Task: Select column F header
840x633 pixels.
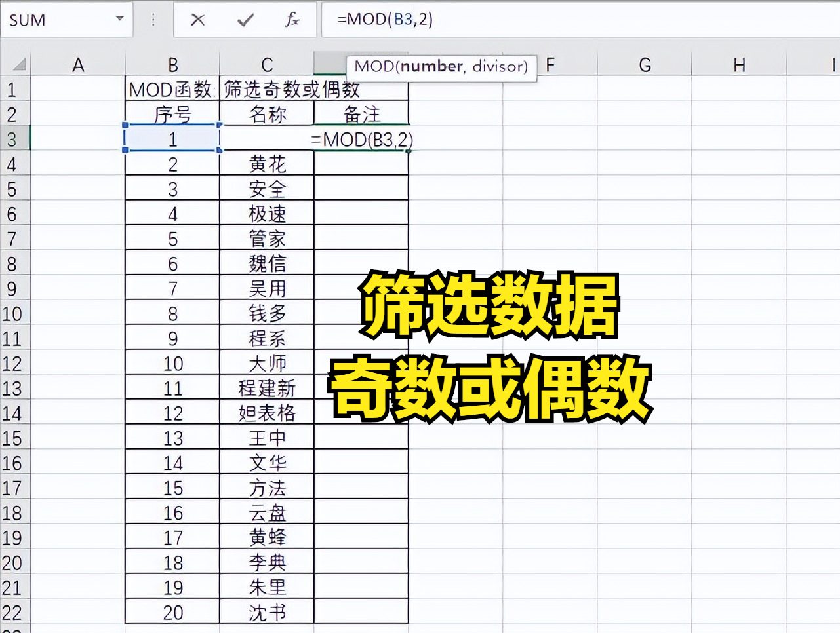Action: point(550,64)
